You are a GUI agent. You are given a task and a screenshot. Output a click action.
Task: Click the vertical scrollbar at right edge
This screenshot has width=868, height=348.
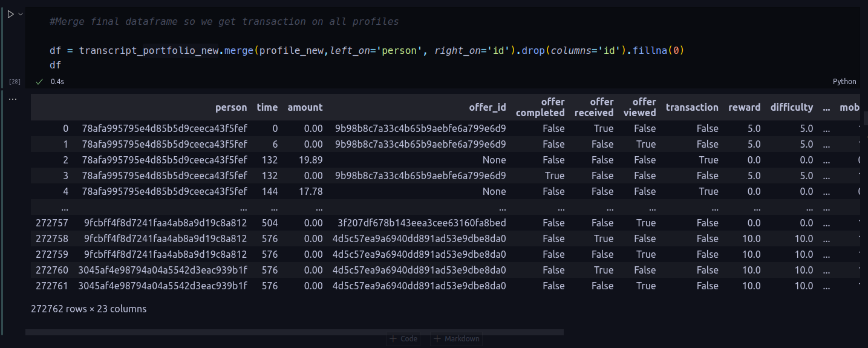866,117
